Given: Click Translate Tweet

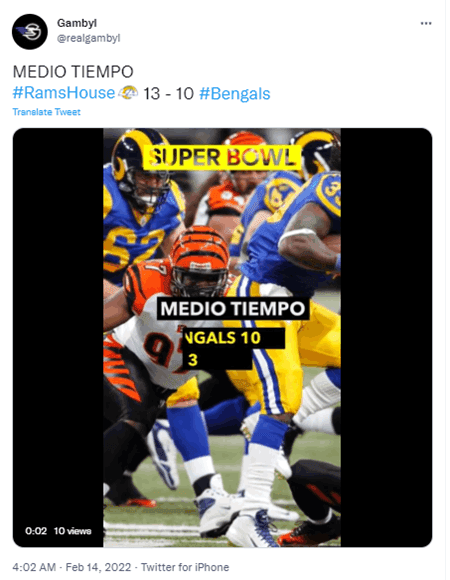Looking at the screenshot, I should [x=47, y=112].
